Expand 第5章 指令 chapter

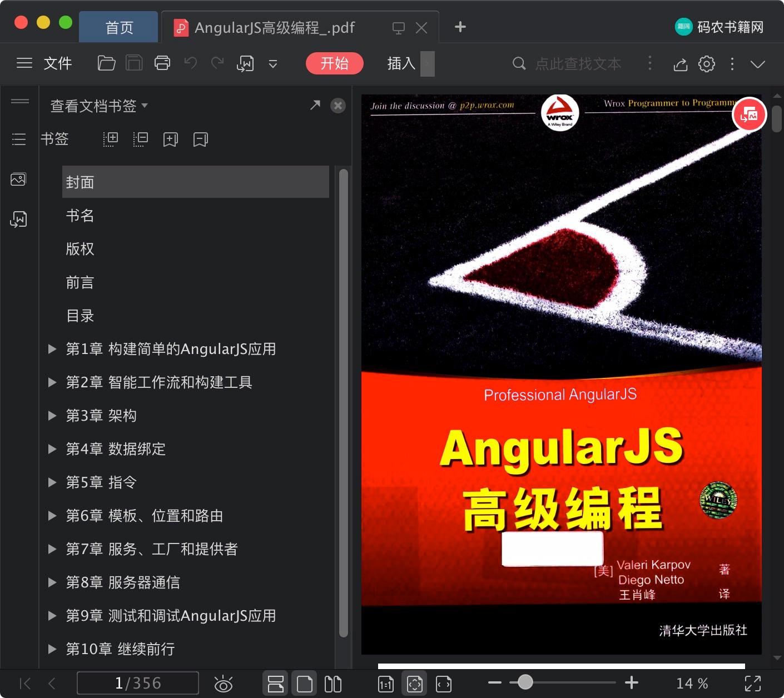[52, 482]
